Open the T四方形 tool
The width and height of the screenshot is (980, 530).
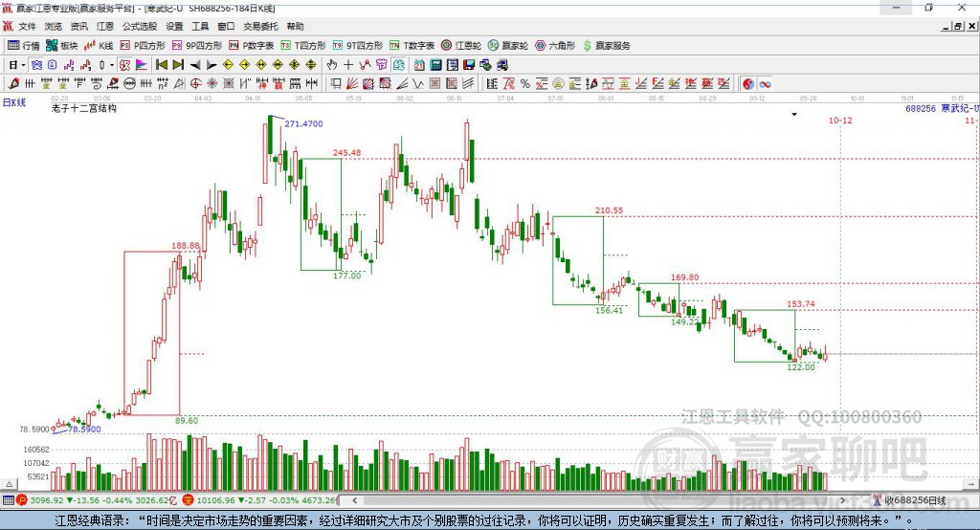tap(303, 46)
